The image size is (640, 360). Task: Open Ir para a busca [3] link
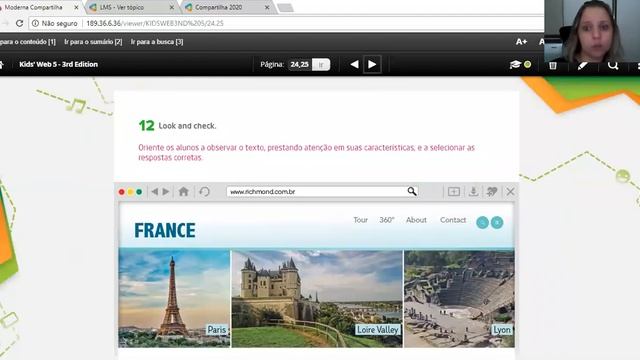[x=157, y=42]
